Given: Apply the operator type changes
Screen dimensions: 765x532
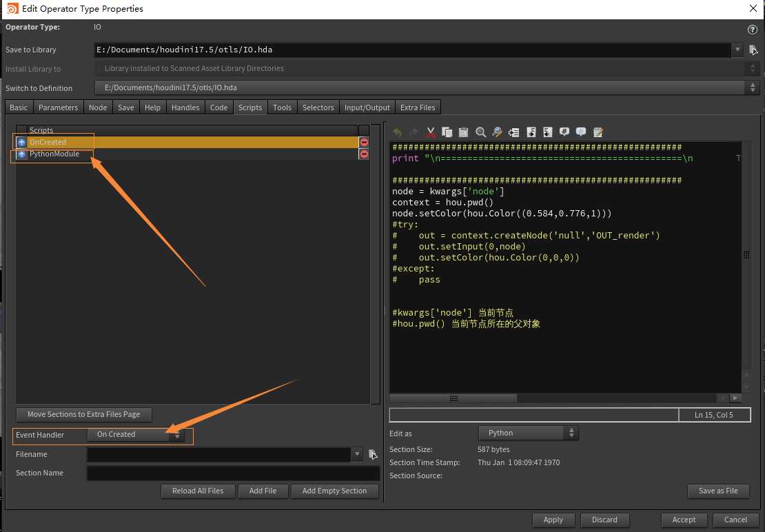Looking at the screenshot, I should [553, 520].
